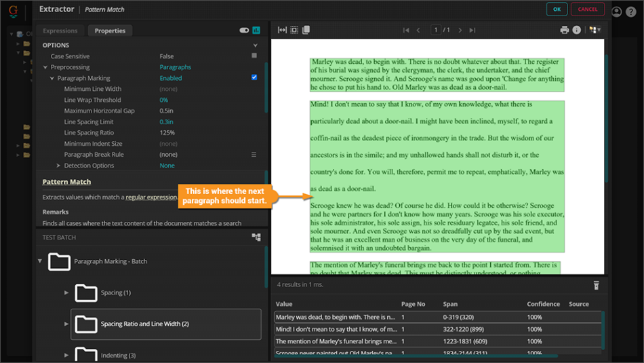Click the span cell '322-1220 (899)'
Viewport: 644px width, 363px height.
[463, 329]
